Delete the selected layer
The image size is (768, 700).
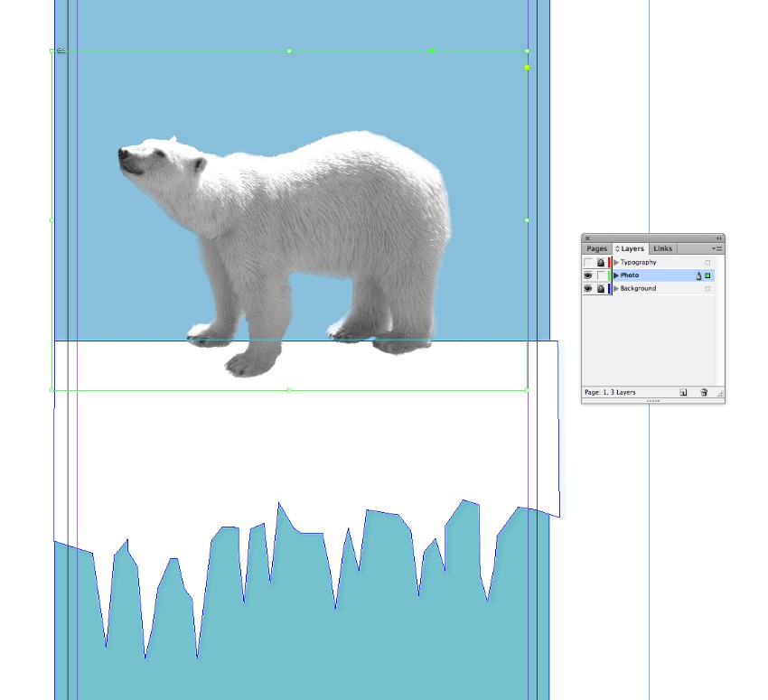point(704,392)
